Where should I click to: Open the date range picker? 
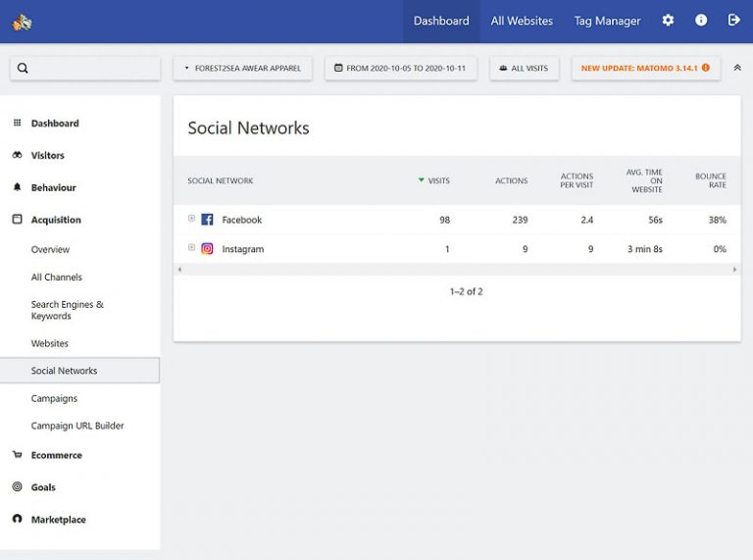(x=401, y=69)
